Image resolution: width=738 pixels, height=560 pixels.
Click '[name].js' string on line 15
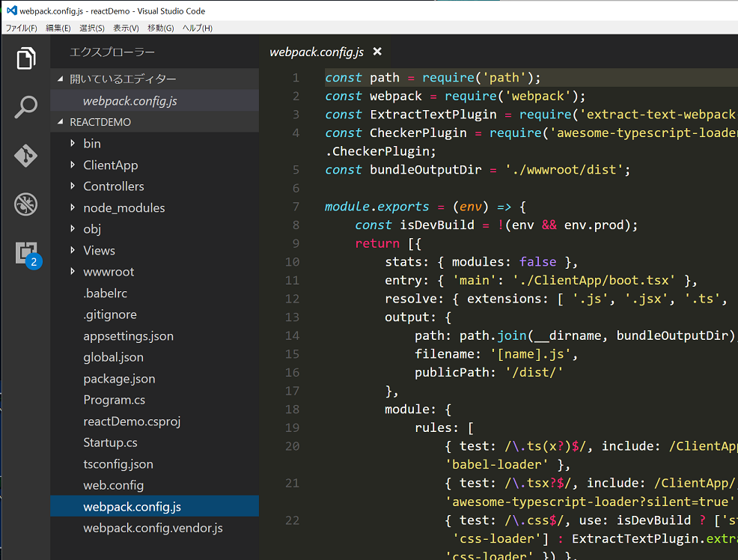point(531,354)
